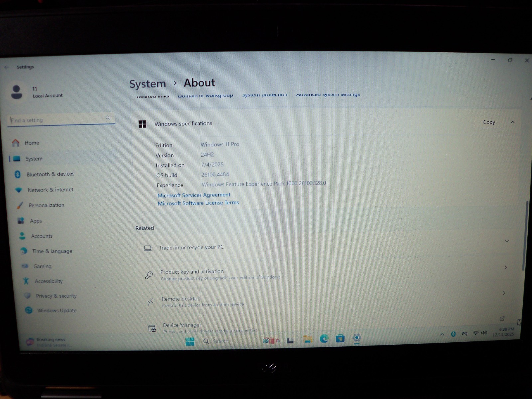Click the Product key icon
532x399 pixels.
point(149,275)
